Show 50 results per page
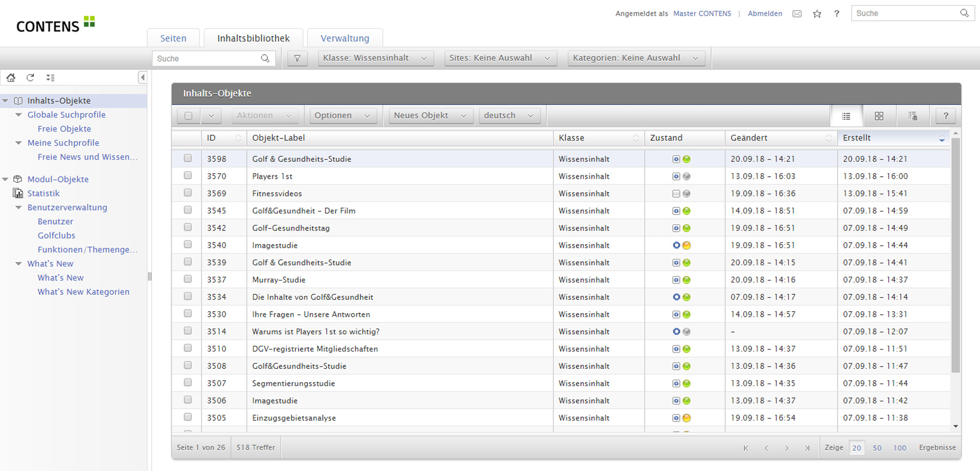The width and height of the screenshot is (980, 471). [877, 448]
